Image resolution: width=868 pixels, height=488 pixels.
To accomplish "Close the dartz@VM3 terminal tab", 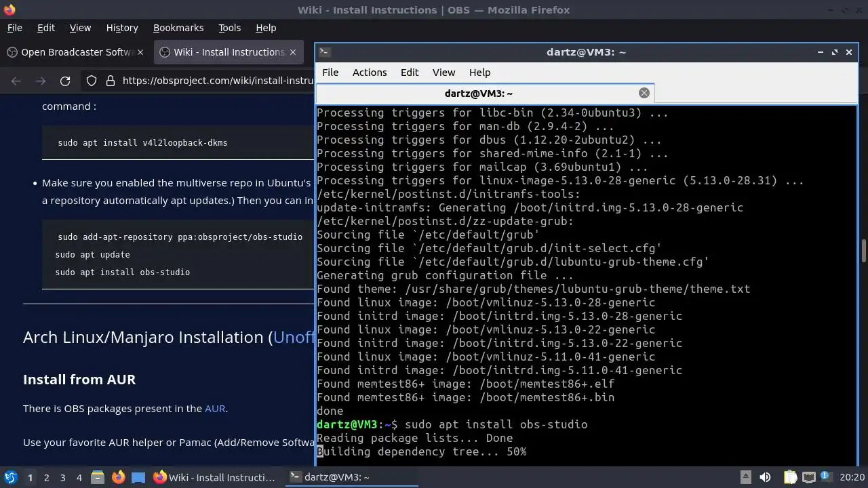I will coord(644,94).
